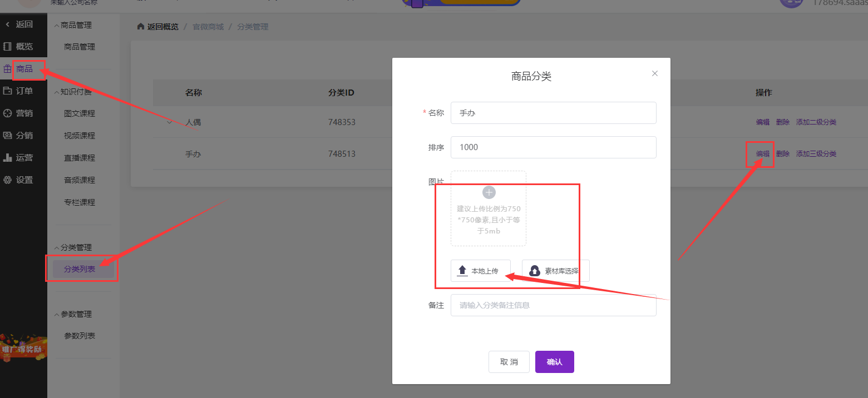This screenshot has height=398, width=868.
Task: Click the 分销 icon in sidebar
Action: pos(7,136)
